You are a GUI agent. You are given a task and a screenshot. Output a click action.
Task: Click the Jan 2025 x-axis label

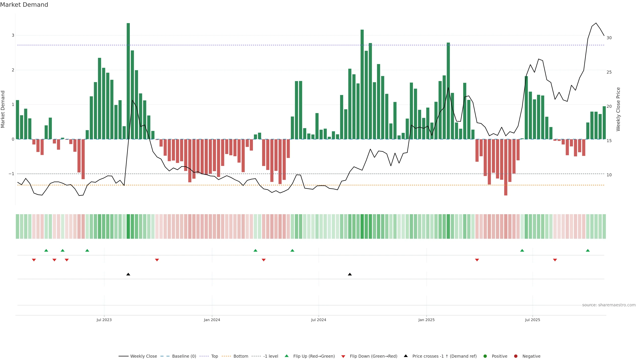tap(426, 320)
